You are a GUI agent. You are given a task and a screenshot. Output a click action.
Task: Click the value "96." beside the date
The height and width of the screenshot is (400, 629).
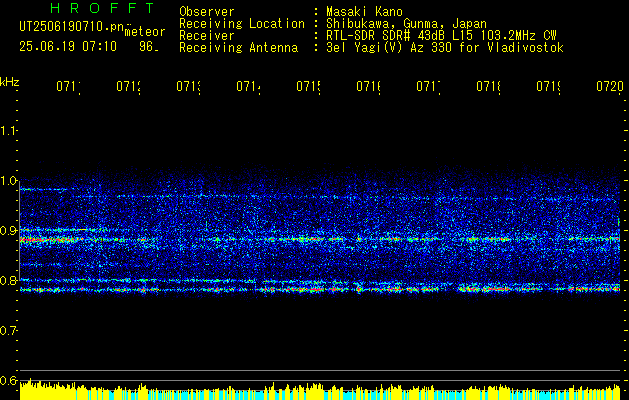click(x=149, y=47)
